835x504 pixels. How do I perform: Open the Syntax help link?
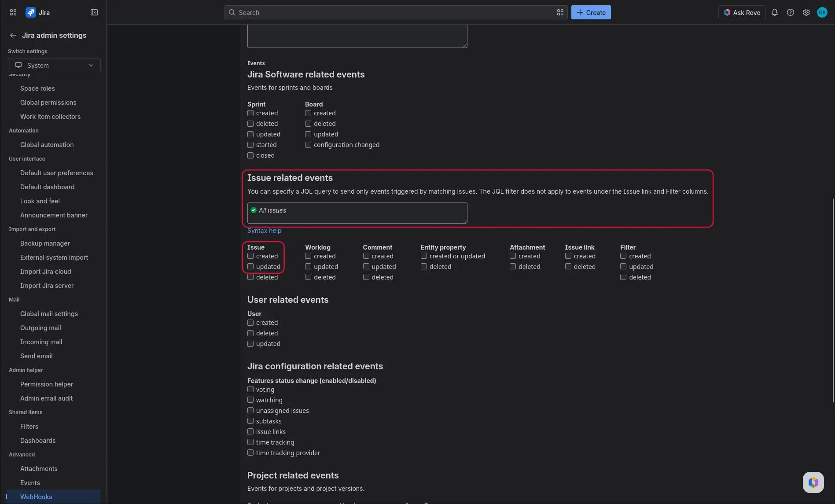pyautogui.click(x=264, y=231)
